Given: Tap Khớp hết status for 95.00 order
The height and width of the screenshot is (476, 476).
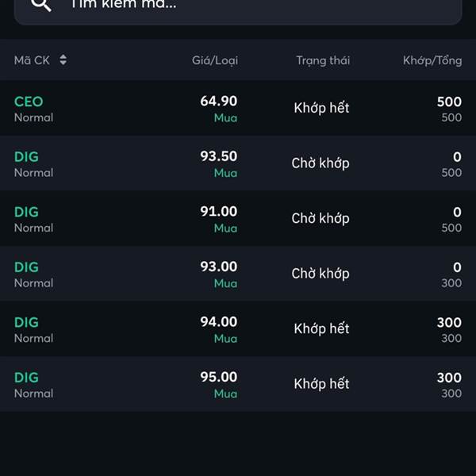Looking at the screenshot, I should [x=321, y=384].
